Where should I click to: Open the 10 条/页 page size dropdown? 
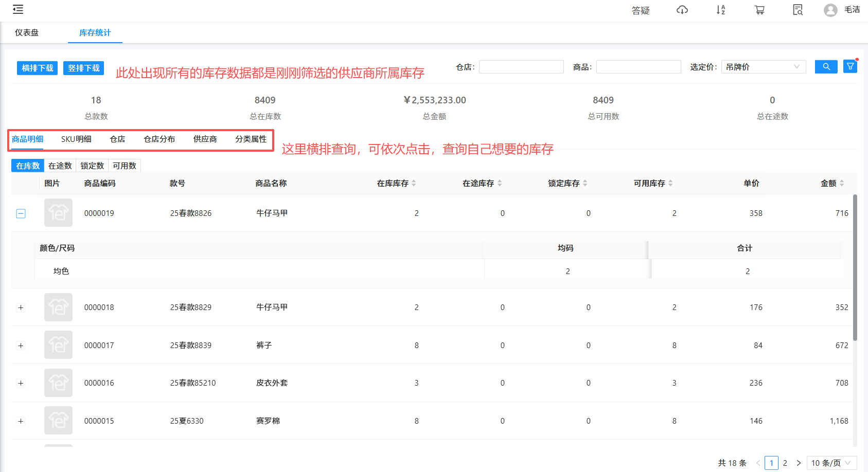point(831,462)
